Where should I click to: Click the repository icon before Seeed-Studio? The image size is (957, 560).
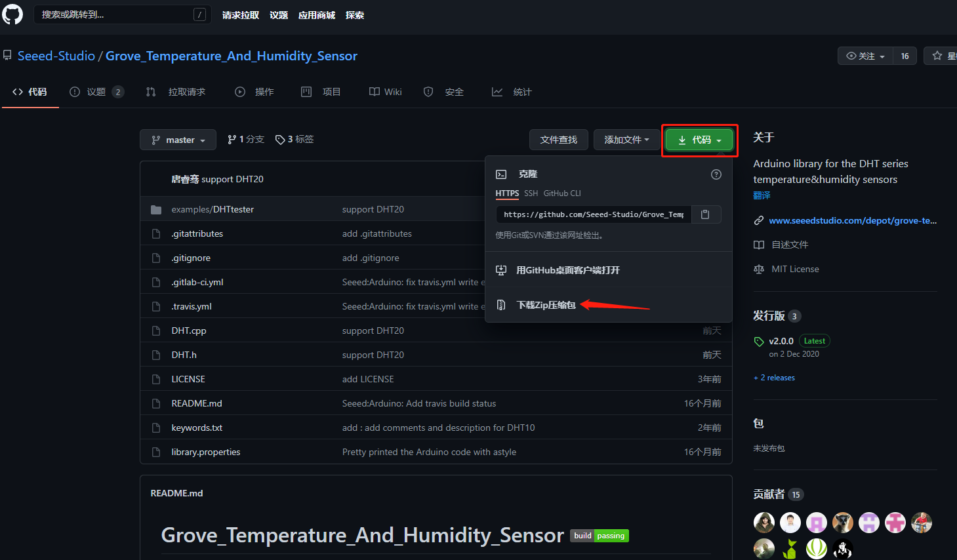[x=7, y=56]
